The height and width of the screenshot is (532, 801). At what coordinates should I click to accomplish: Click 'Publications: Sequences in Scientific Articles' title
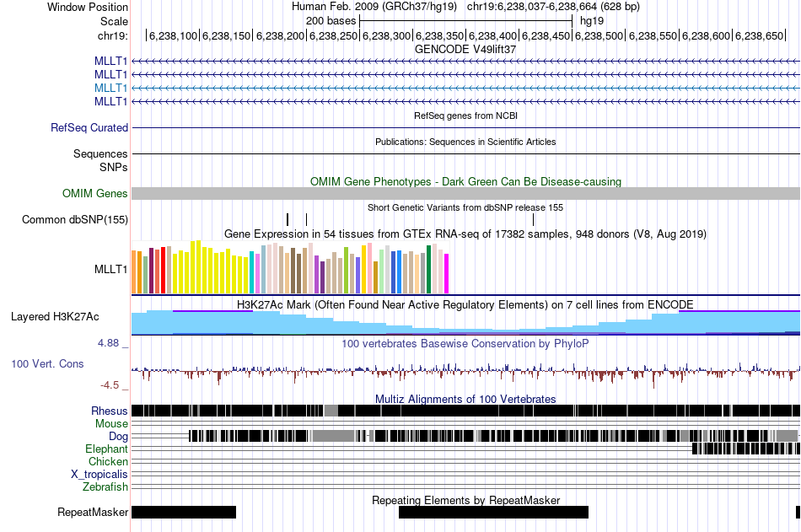pos(465,142)
